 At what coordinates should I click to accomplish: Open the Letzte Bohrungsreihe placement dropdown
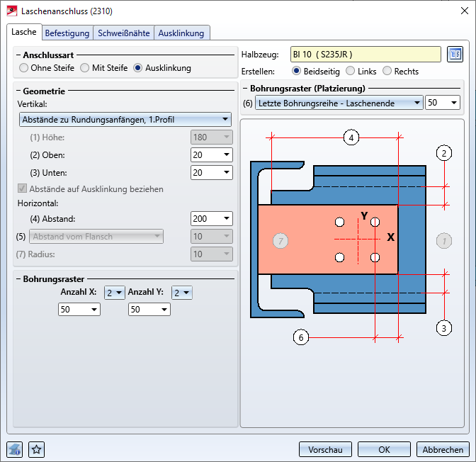point(339,103)
